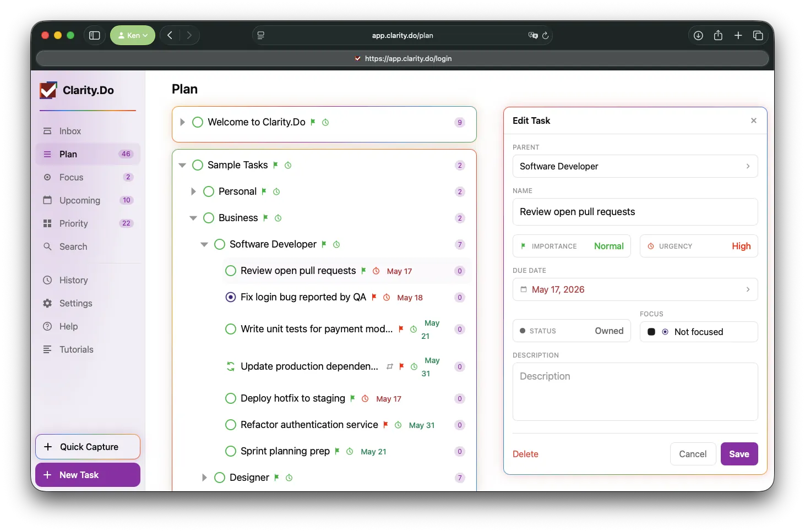Open the Ken profile dropdown
805x532 pixels.
[133, 35]
